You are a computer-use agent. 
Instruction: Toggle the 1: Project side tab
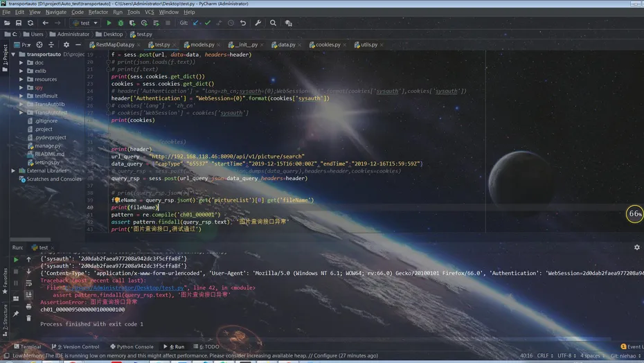(5, 58)
